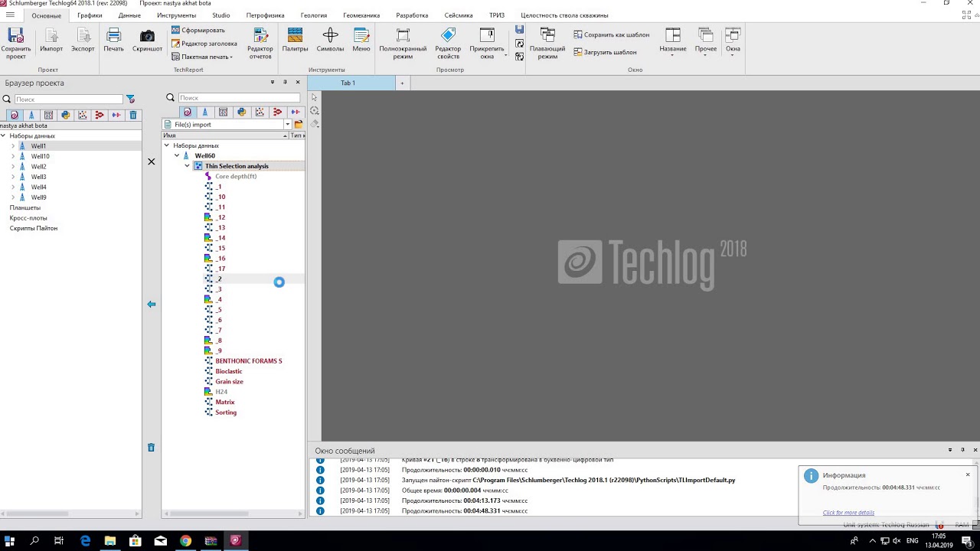Viewport: 980px width, 551px height.
Task: Click the filter icon beside project browser search
Action: (x=130, y=99)
